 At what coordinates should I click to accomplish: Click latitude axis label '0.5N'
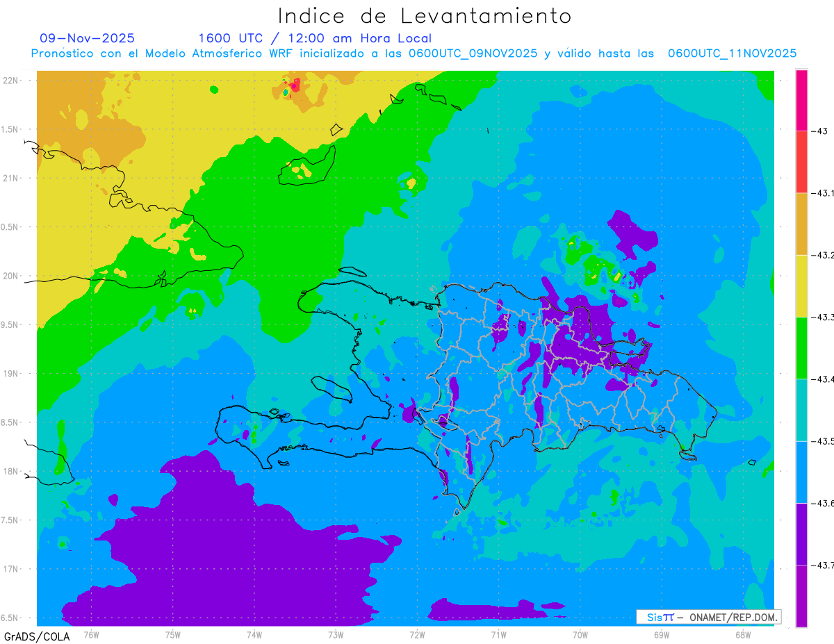pos(10,227)
